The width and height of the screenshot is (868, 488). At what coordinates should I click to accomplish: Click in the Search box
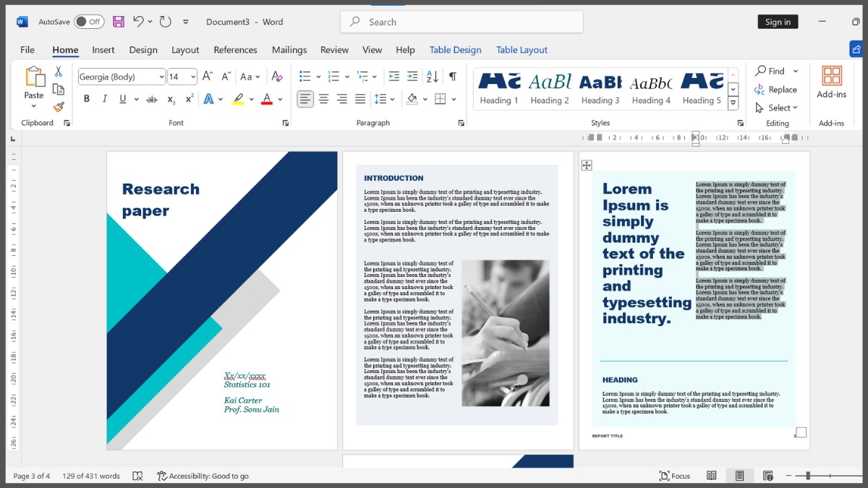tap(461, 22)
